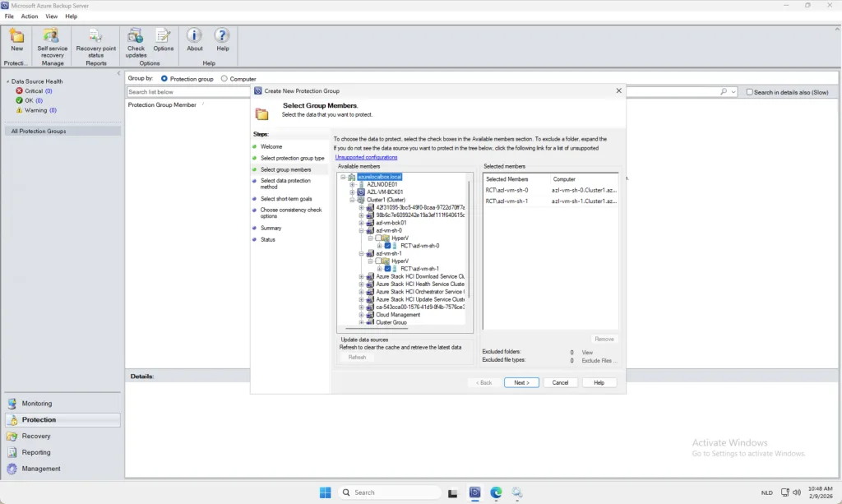The height and width of the screenshot is (504, 842).
Task: Click the Next button in wizard
Action: coord(521,383)
